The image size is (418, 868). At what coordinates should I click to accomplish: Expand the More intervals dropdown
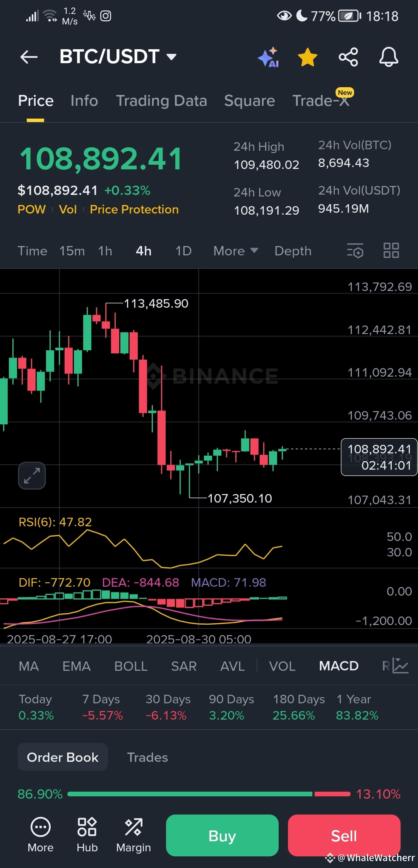236,251
